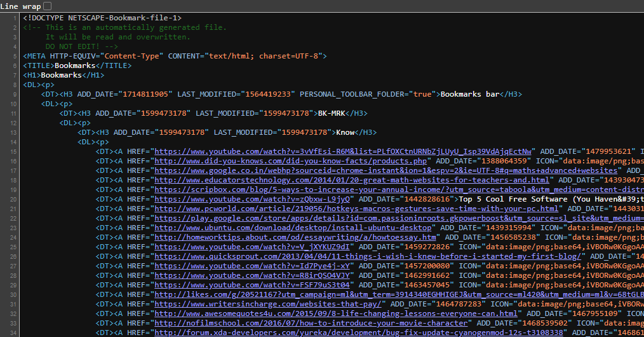This screenshot has width=644, height=337.
Task: Open the educatorstechnology.com great-math-websites link
Action: (x=352, y=180)
